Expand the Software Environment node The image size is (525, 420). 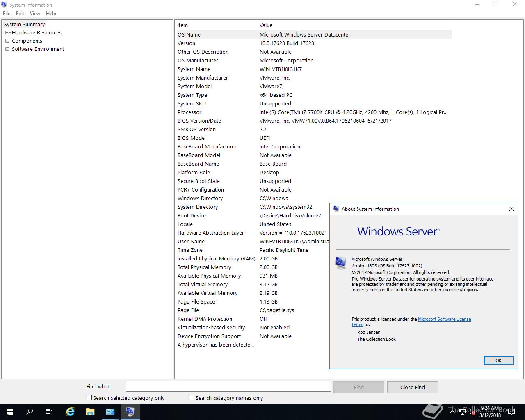tap(7, 49)
